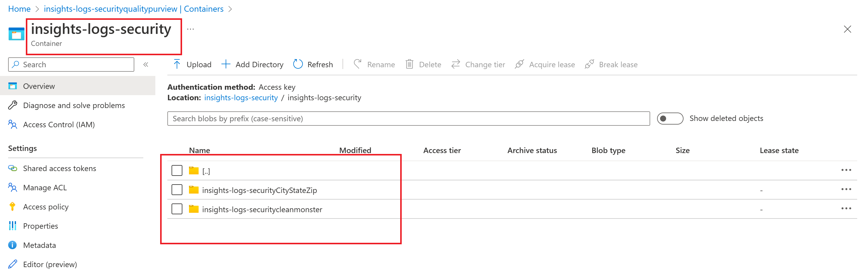
Task: Click the parent [..] folder icon
Action: [194, 171]
